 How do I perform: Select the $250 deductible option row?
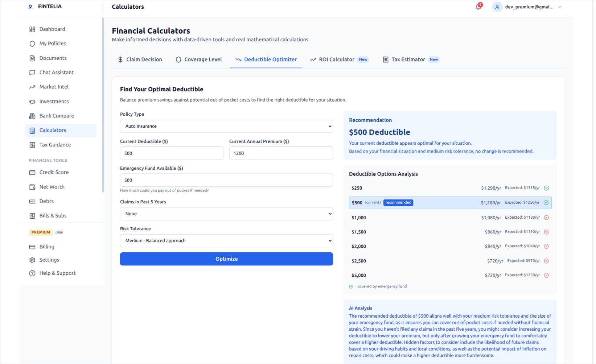tap(450, 188)
